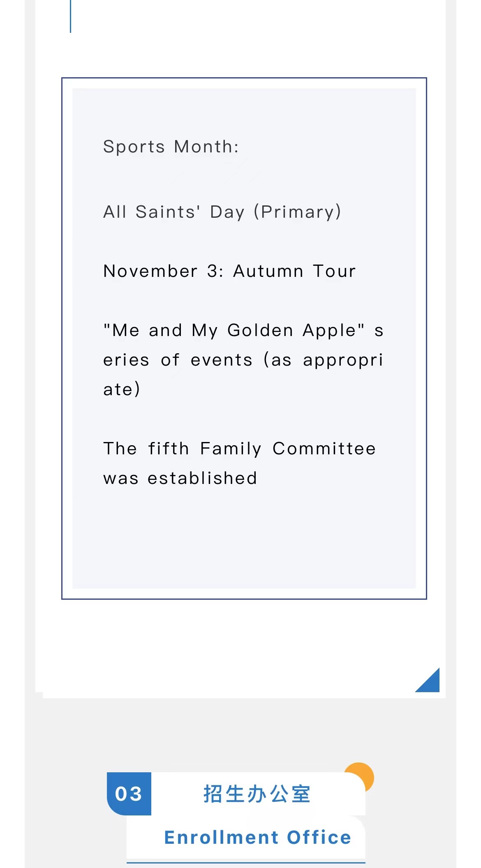Click the blue "03" section badge
Viewport: 481px width, 868px height.
(129, 793)
